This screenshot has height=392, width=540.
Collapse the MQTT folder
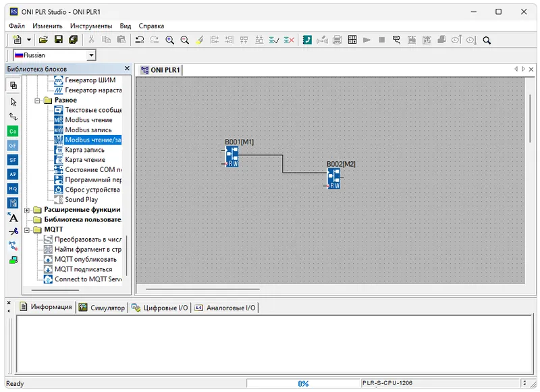[x=27, y=230]
